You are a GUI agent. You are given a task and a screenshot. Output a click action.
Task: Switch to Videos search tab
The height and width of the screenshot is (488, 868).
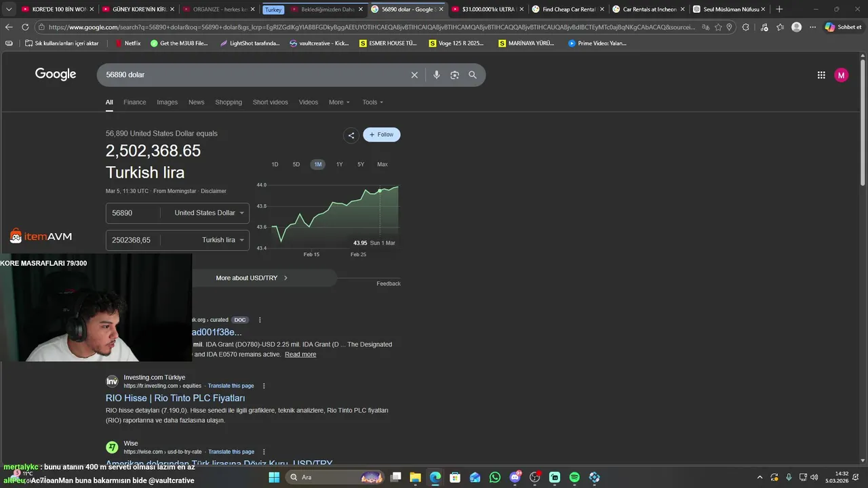(x=309, y=102)
